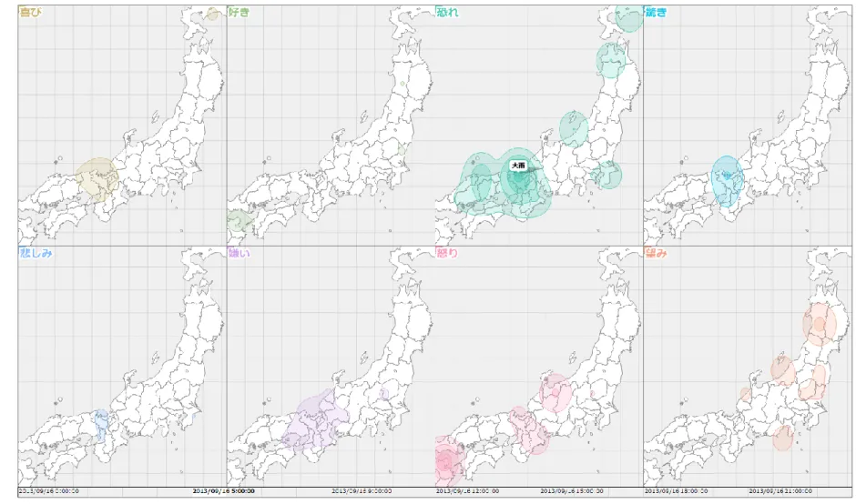Viewport: 856px width, 504px height.
Task: Click the bold 5:00:00 timeline marker
Action: click(x=224, y=491)
